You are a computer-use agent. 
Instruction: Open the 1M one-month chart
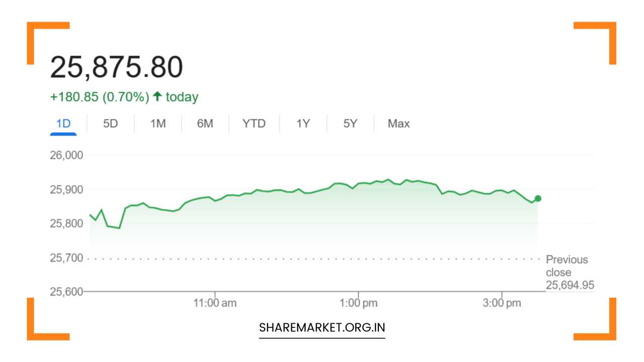(157, 124)
